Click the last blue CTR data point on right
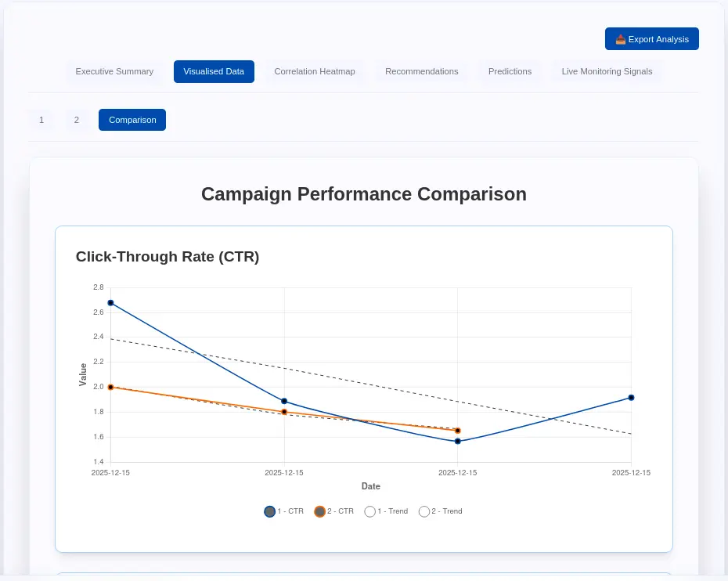The height and width of the screenshot is (581, 728). click(x=631, y=398)
